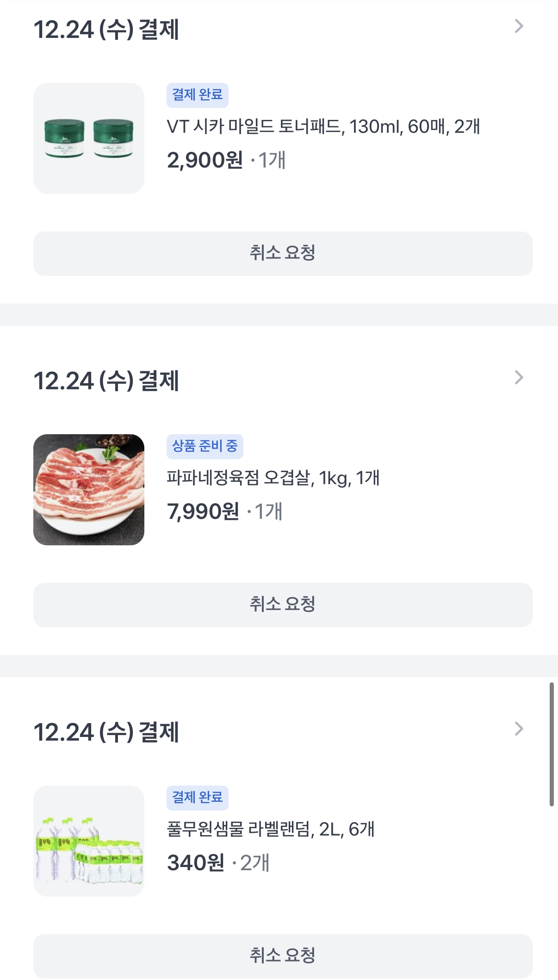Open the 파파네정육점 오겹살 product title
This screenshot has height=980, width=558.
pos(273,478)
